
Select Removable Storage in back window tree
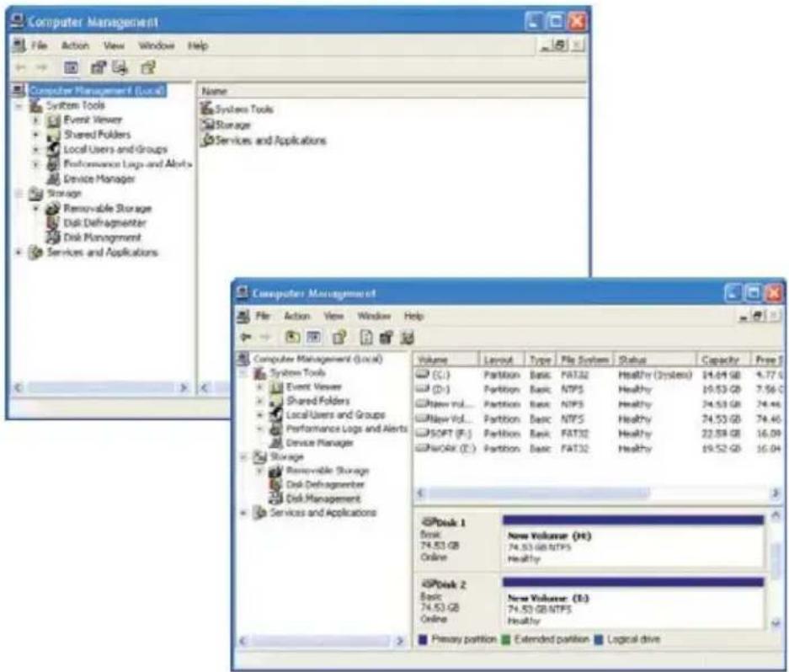pyautogui.click(x=107, y=208)
